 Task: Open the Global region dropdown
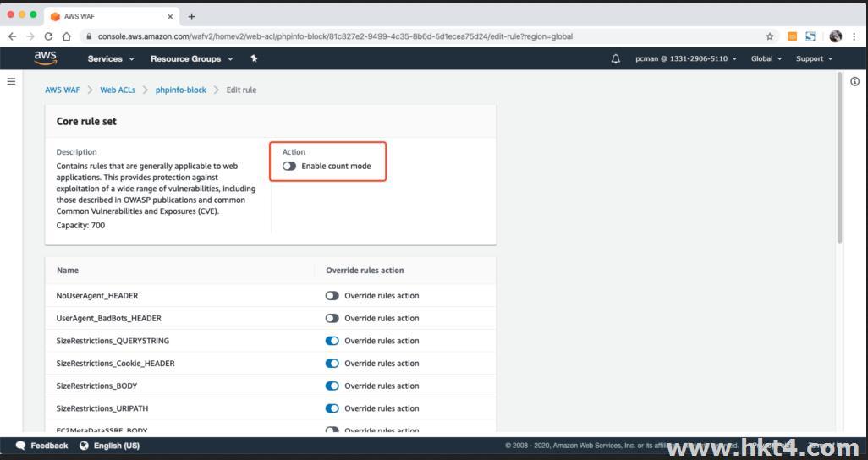[766, 58]
